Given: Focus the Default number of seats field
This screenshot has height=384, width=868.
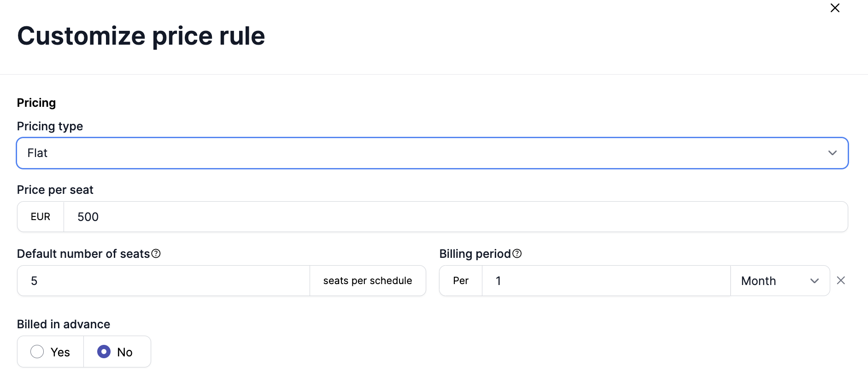Looking at the screenshot, I should (164, 281).
